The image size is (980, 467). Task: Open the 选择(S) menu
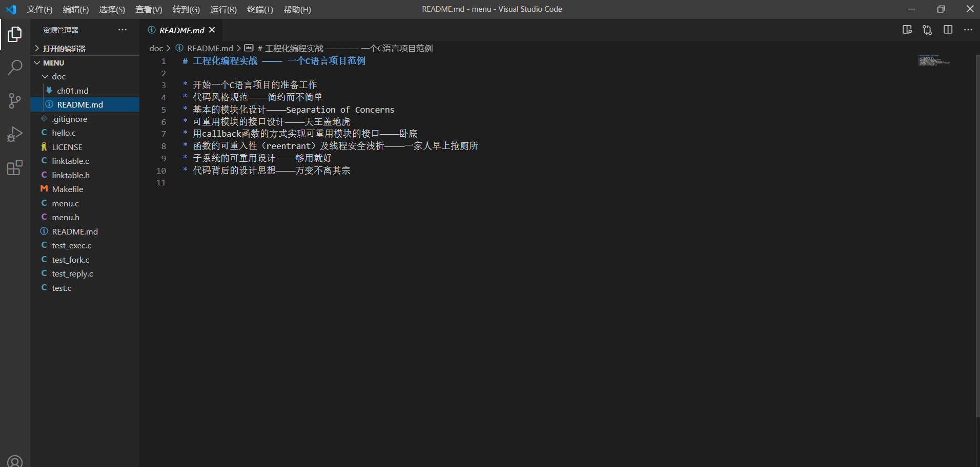point(112,9)
